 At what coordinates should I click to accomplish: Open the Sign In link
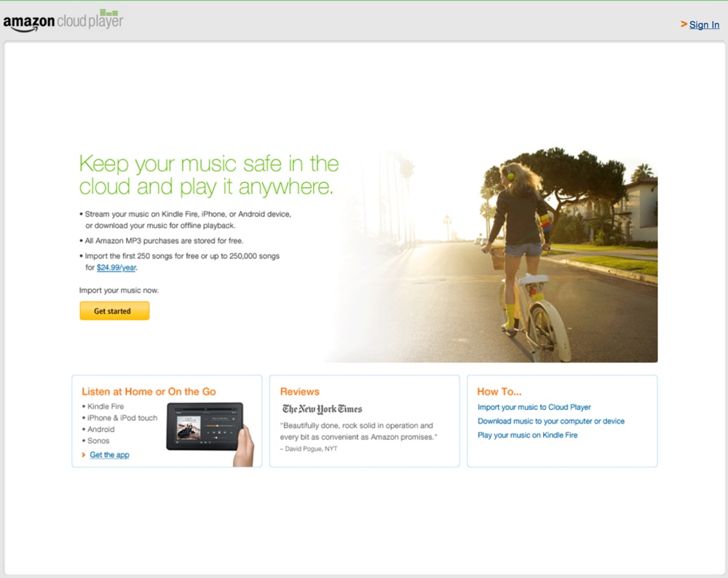(x=704, y=25)
